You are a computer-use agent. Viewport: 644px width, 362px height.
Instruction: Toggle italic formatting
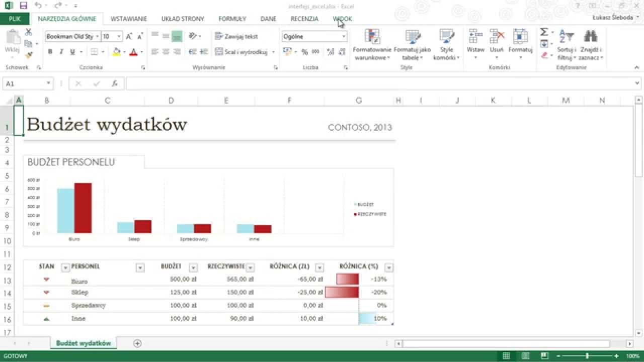[61, 52]
